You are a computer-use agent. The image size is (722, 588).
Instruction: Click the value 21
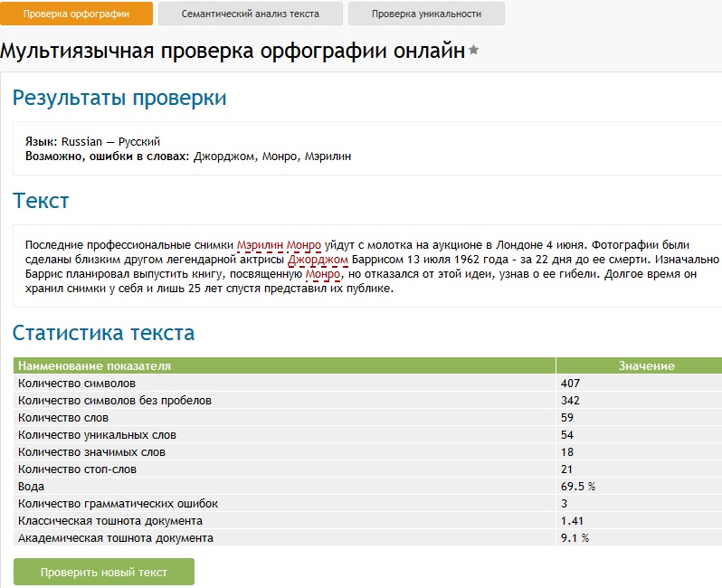[566, 469]
